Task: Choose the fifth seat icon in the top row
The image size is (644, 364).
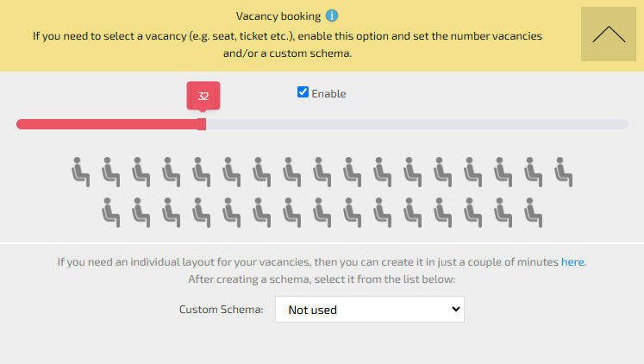Action: pyautogui.click(x=201, y=172)
